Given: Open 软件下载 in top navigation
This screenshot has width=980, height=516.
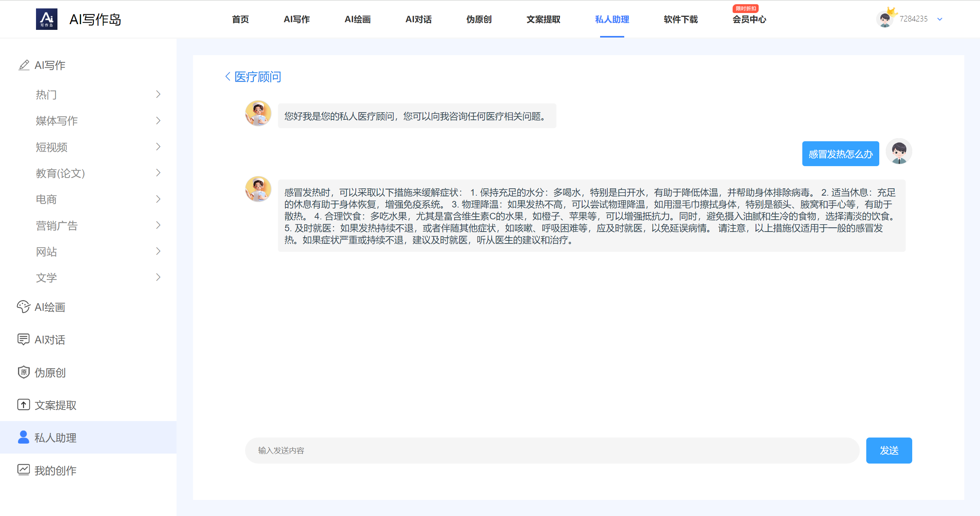Looking at the screenshot, I should (681, 19).
